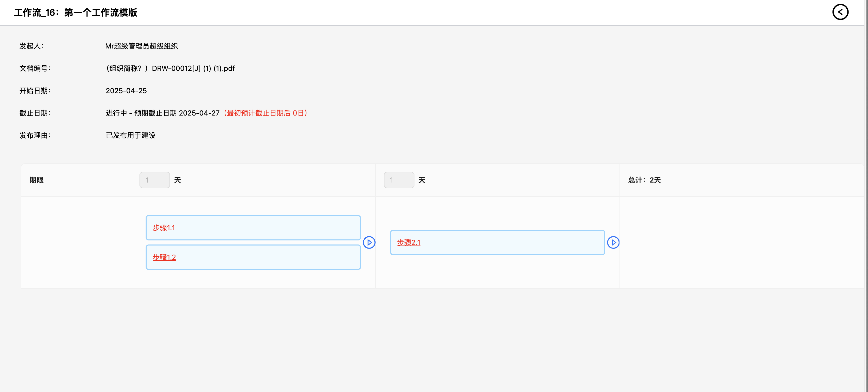Open the 步骤1.1 link
This screenshot has height=392, width=868.
[x=164, y=228]
